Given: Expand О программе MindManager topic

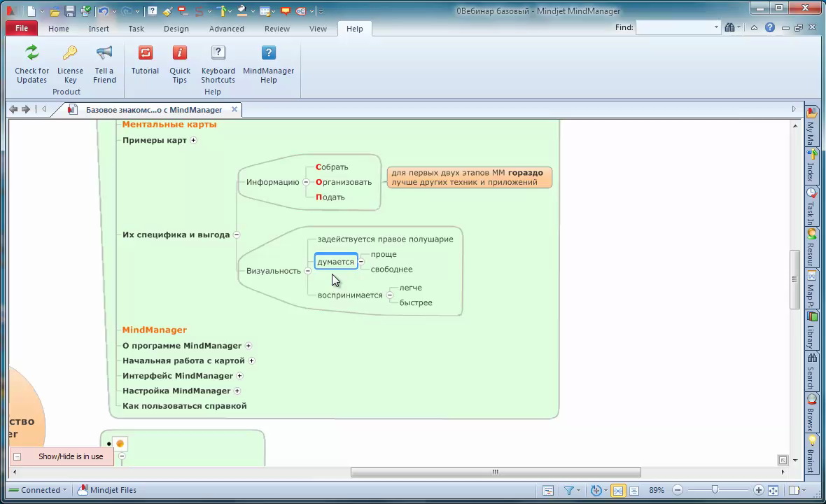Looking at the screenshot, I should tap(248, 346).
